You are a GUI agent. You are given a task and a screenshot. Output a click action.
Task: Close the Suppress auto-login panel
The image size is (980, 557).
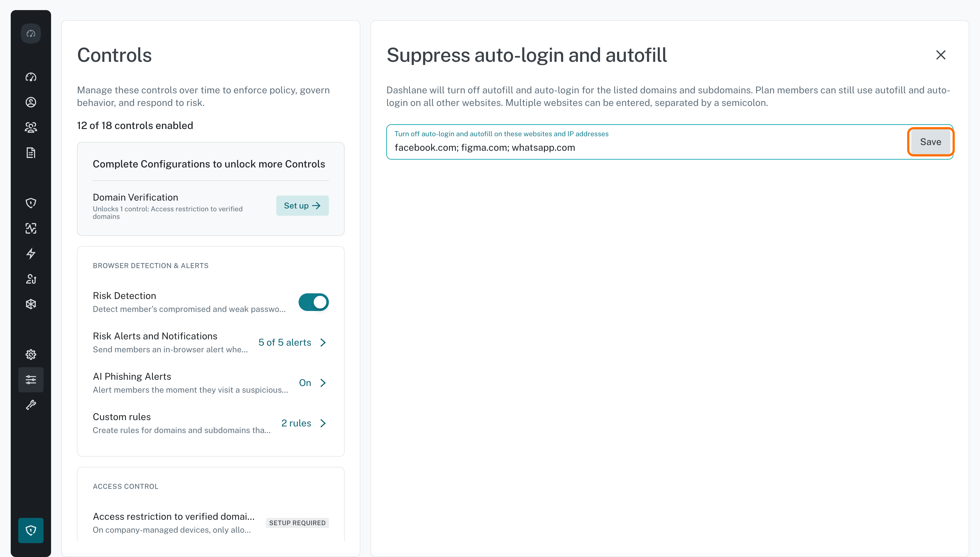941,55
